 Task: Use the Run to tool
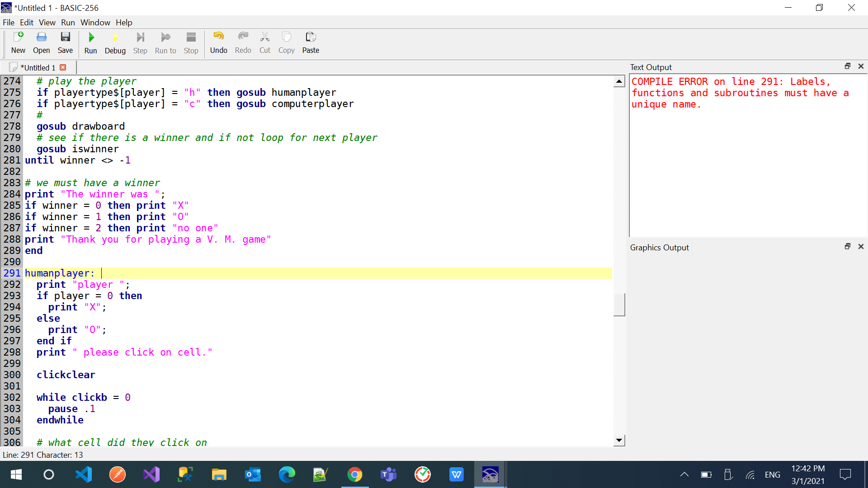[165, 43]
